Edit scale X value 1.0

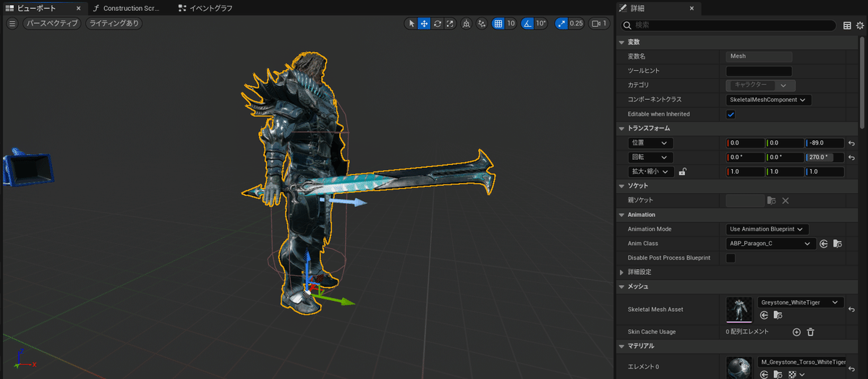(746, 172)
